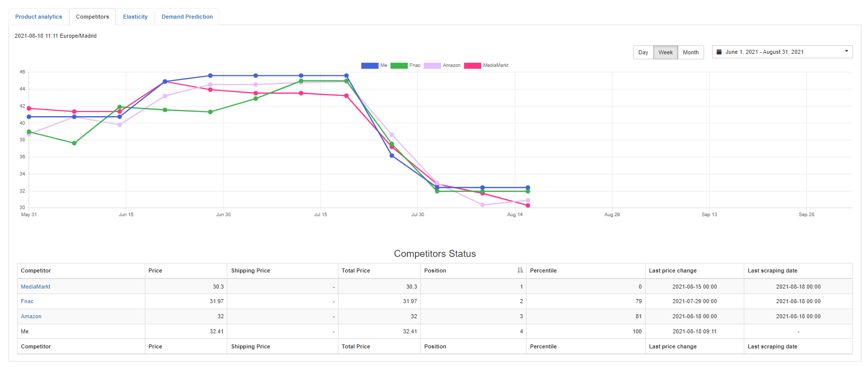This screenshot has height=367, width=868.
Task: Click the last MediaMarkt data point on chart
Action: tap(528, 206)
